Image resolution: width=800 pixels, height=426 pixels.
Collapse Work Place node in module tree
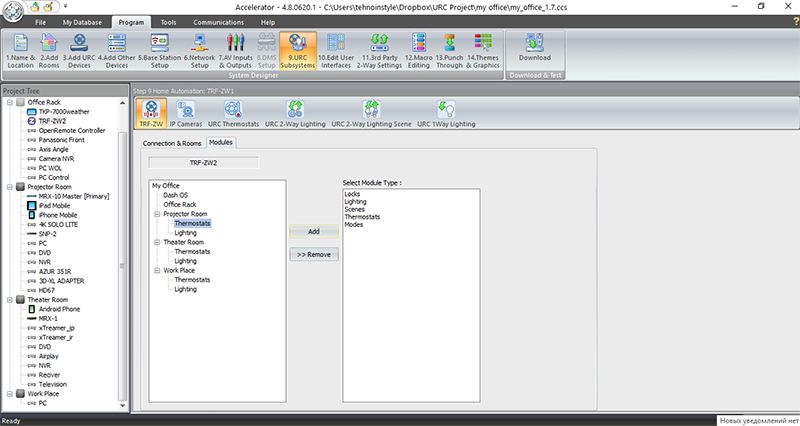(x=157, y=270)
